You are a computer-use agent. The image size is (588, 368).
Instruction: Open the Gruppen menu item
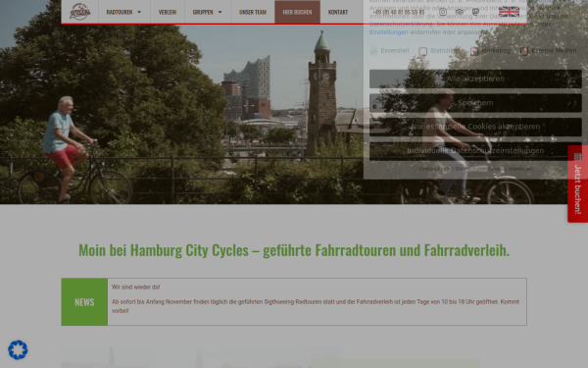pos(203,12)
